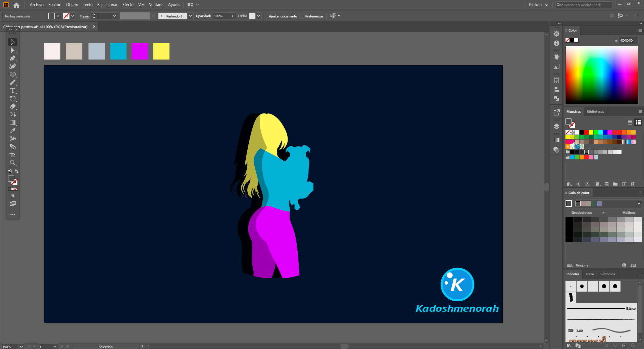Viewport: 644px width, 349px height.
Task: Open Efecto menu
Action: (x=128, y=5)
